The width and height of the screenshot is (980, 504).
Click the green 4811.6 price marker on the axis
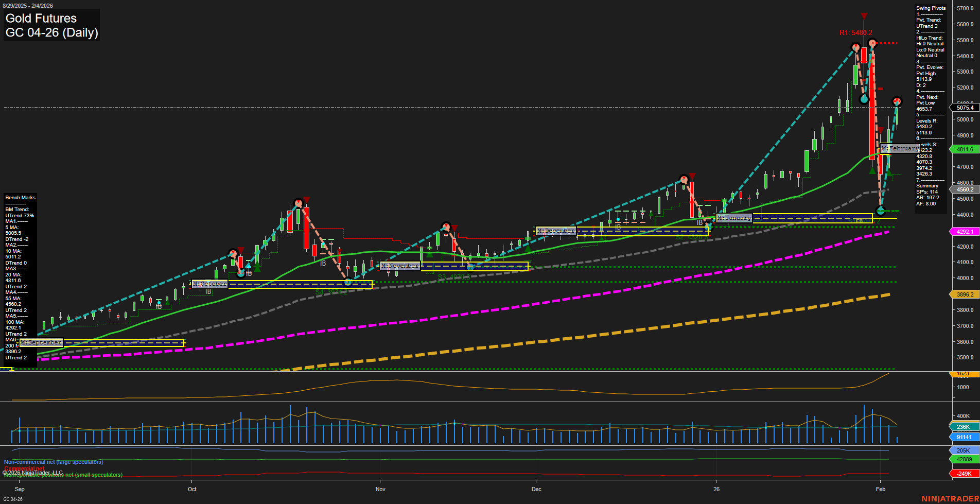tap(965, 149)
